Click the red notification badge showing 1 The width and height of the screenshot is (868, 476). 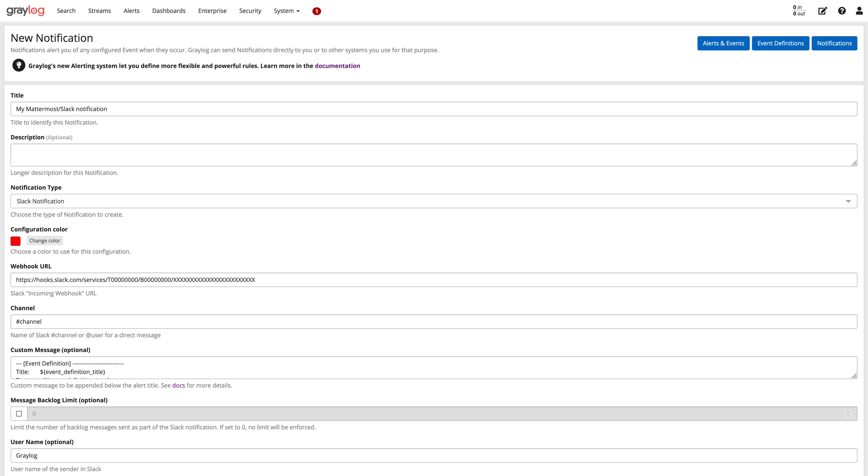coord(316,11)
